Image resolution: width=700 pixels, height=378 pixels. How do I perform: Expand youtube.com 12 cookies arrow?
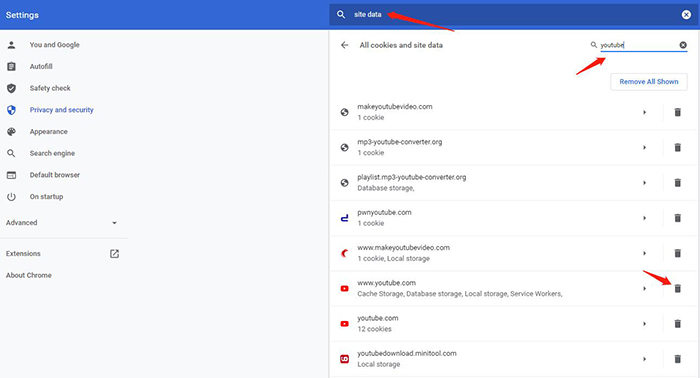coord(644,324)
